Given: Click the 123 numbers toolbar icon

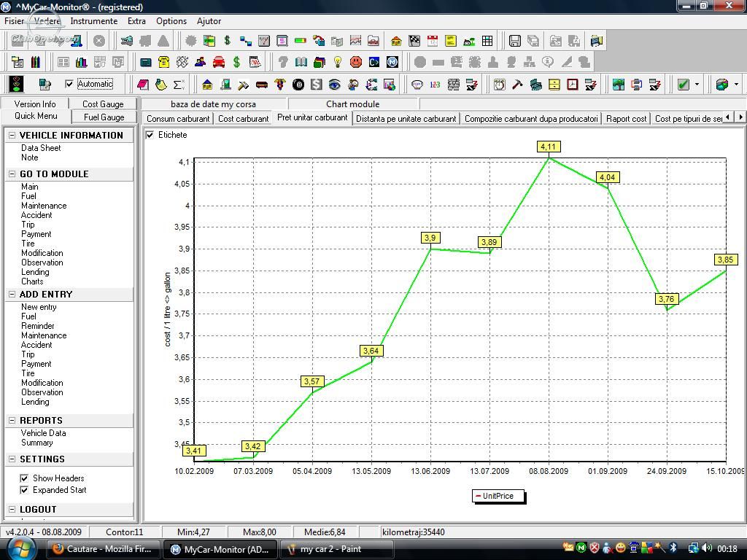Looking at the screenshot, I should (435, 85).
